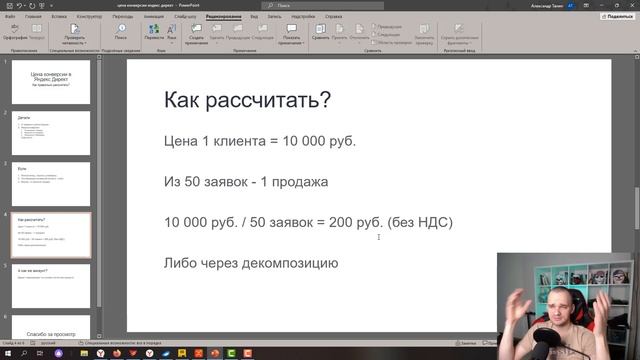Switch to the Конструктор ribbon tab

[x=89, y=17]
